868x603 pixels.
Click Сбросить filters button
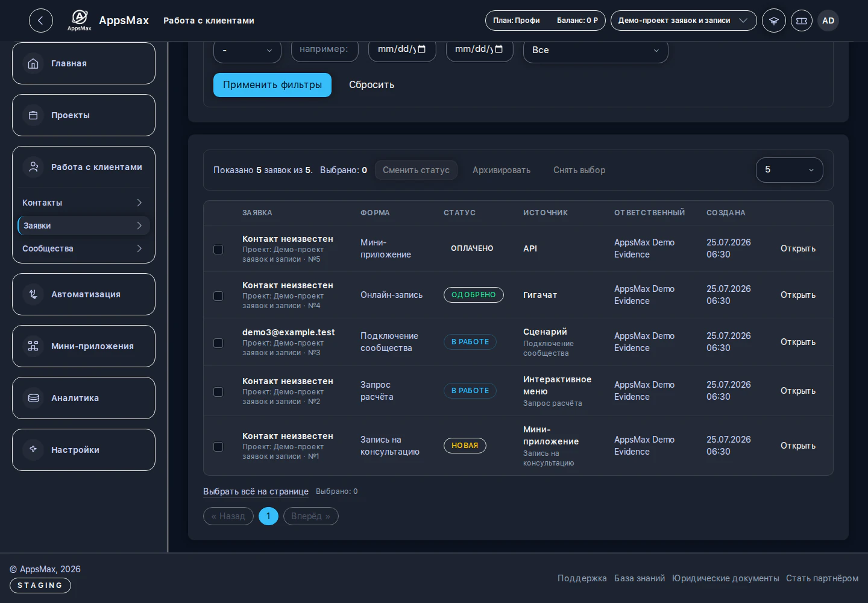tap(371, 85)
